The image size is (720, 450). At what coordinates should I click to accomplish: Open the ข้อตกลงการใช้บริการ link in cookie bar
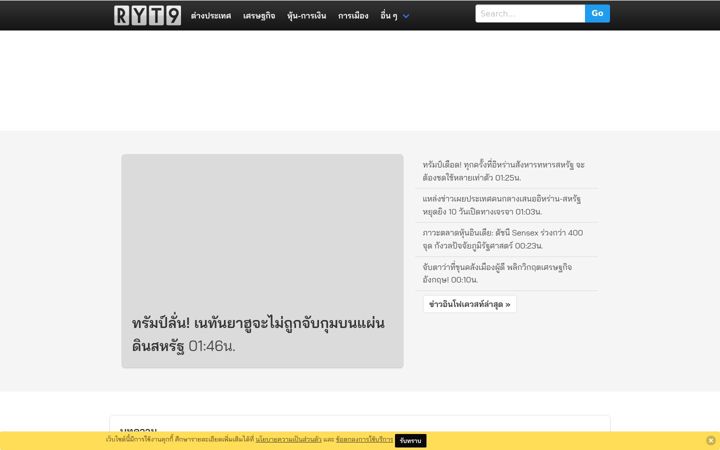click(365, 439)
